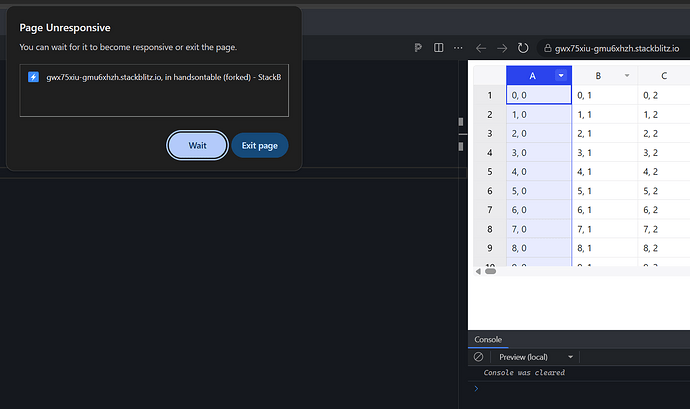690x409 pixels.
Task: Click the split layout icon in the toolbar
Action: pos(439,48)
